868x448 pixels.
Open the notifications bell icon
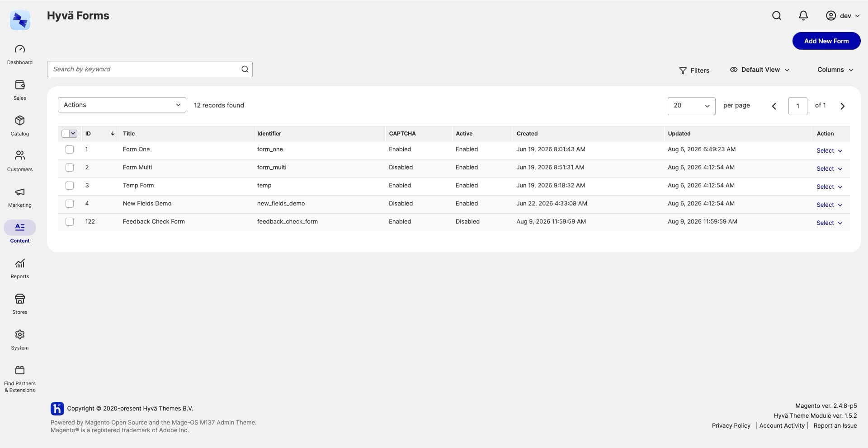[x=803, y=16]
